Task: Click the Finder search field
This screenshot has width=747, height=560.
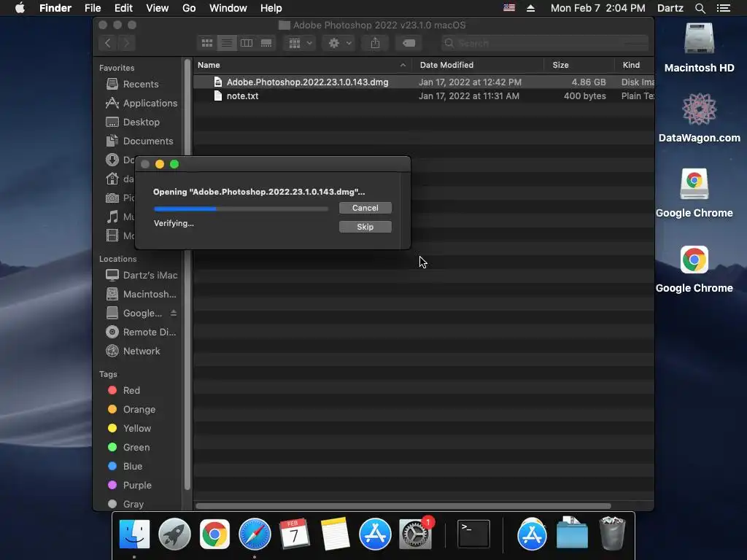Action: click(x=544, y=43)
